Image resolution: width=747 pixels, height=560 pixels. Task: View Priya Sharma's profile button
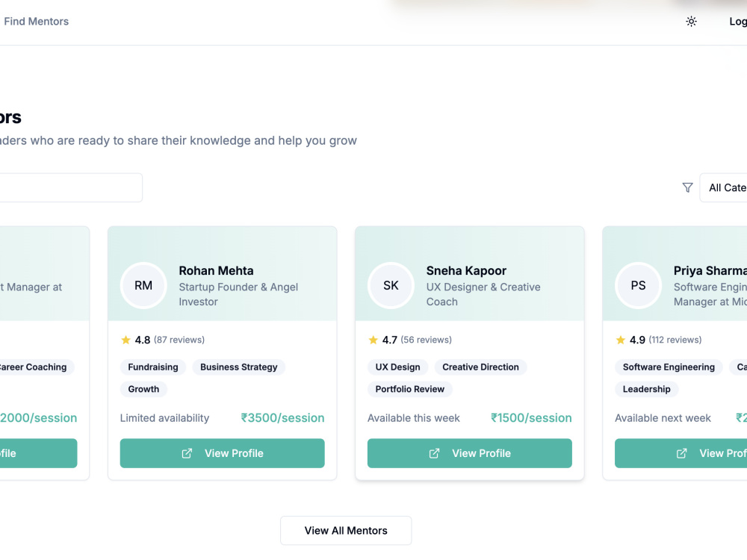pos(681,453)
